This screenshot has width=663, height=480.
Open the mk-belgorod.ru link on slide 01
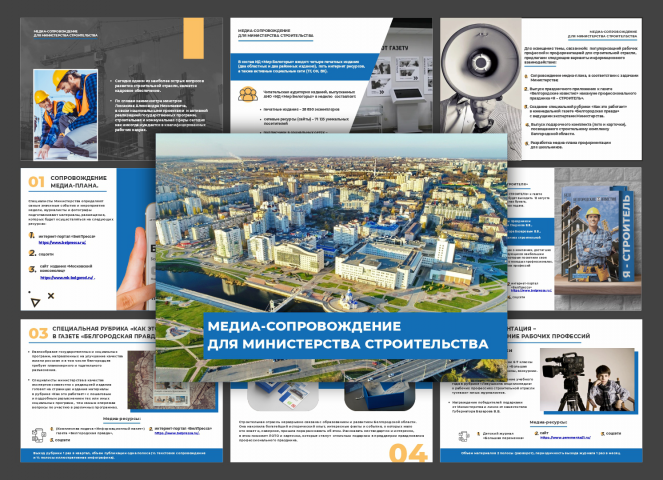coord(68,278)
